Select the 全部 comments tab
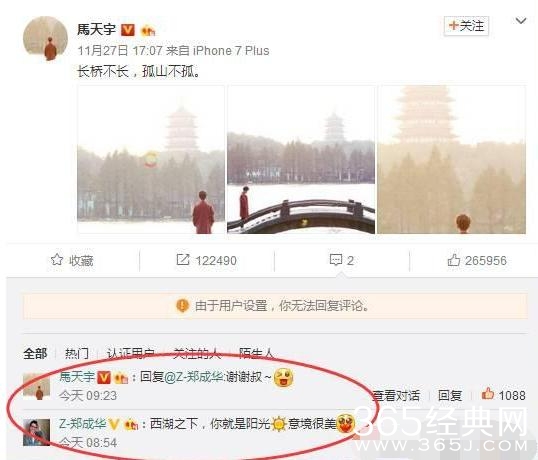Viewport: 538px width, 460px height. coord(35,353)
